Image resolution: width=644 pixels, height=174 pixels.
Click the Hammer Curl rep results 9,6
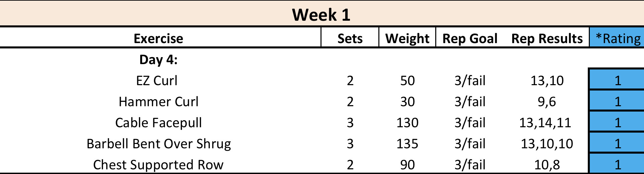pos(547,102)
